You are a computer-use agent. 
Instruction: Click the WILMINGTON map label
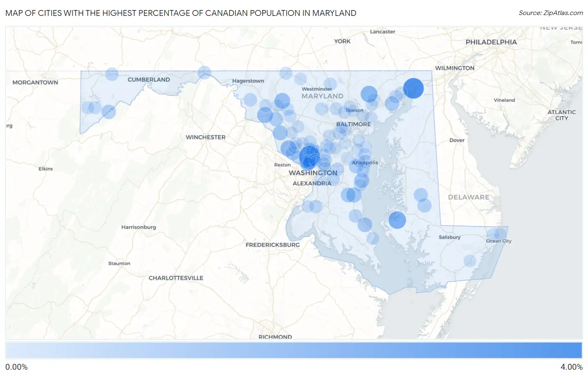click(455, 68)
